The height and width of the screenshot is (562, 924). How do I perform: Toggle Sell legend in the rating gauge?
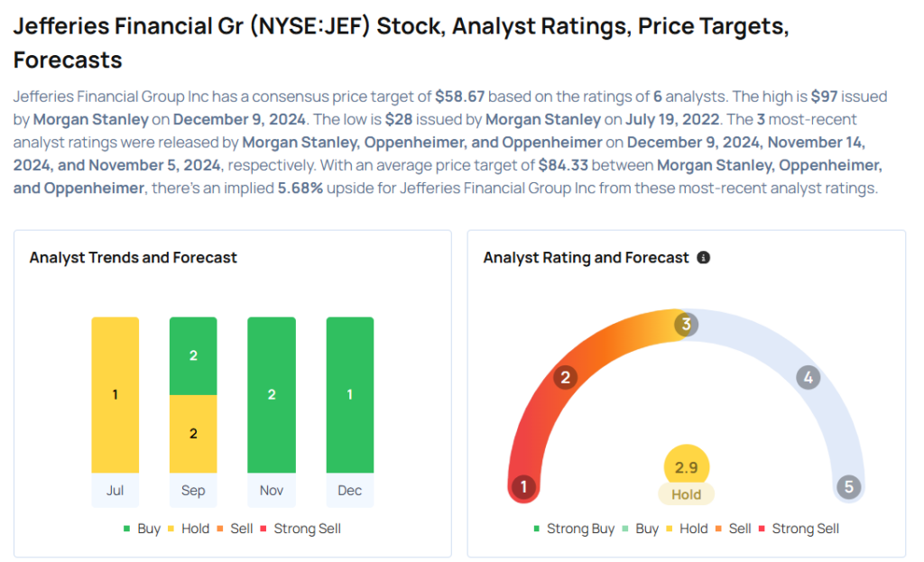click(733, 529)
